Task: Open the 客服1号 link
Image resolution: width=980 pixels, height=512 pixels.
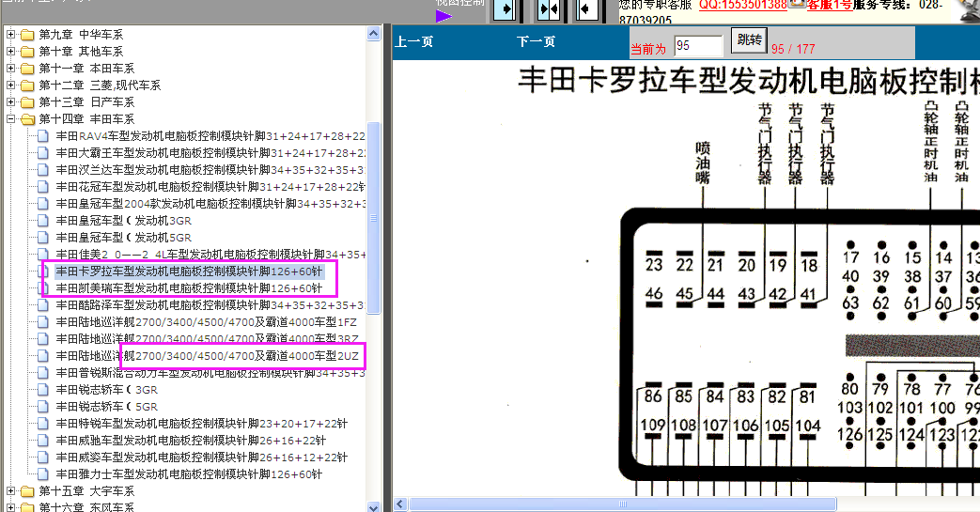Action: click(x=830, y=5)
